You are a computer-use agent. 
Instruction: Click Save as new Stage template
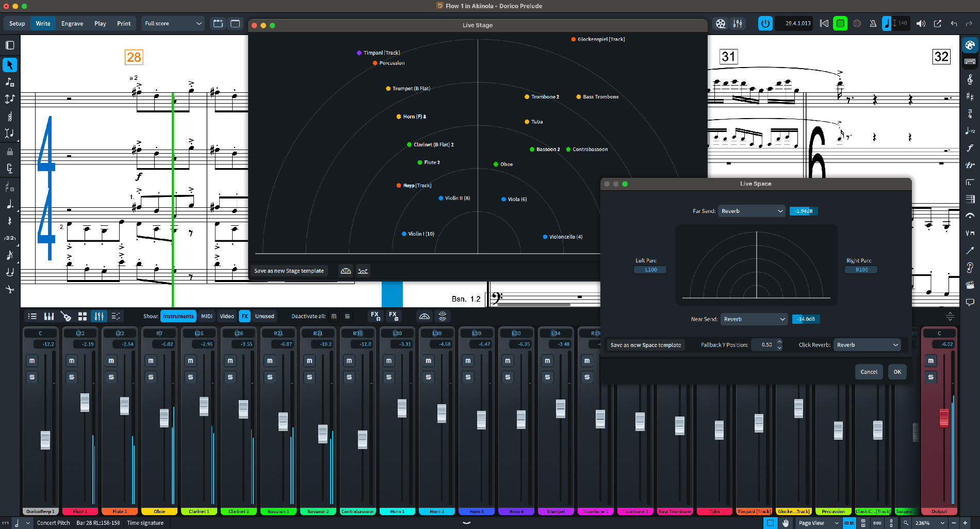tap(289, 271)
